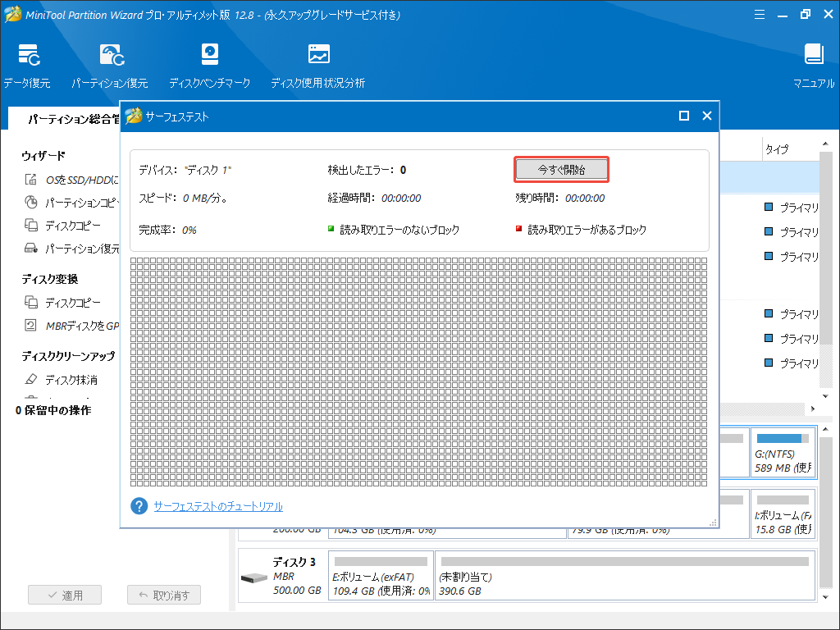Open the hamburger menu in the title bar
The height and width of the screenshot is (630, 840).
tap(759, 15)
